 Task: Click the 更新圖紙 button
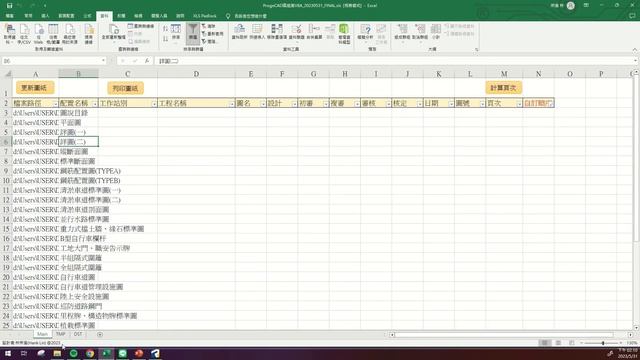coord(35,88)
